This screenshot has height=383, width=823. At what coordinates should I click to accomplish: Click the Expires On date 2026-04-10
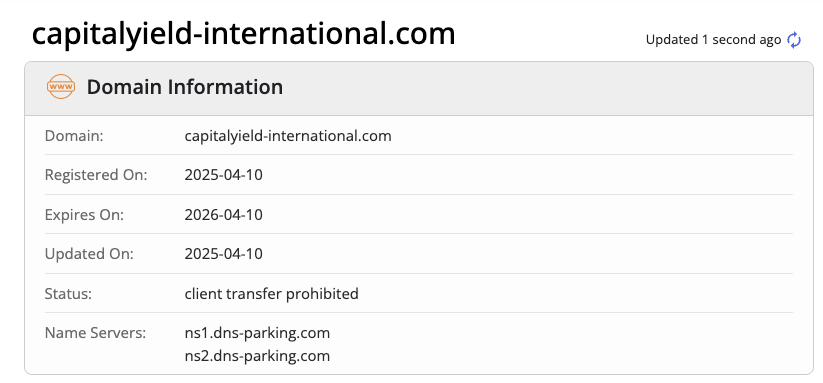tap(224, 215)
